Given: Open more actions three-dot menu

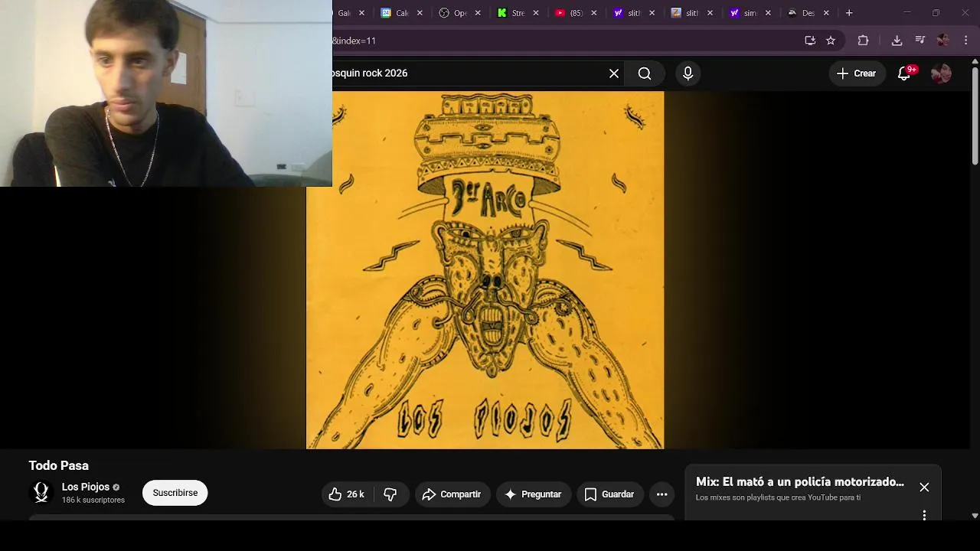Looking at the screenshot, I should 662,494.
